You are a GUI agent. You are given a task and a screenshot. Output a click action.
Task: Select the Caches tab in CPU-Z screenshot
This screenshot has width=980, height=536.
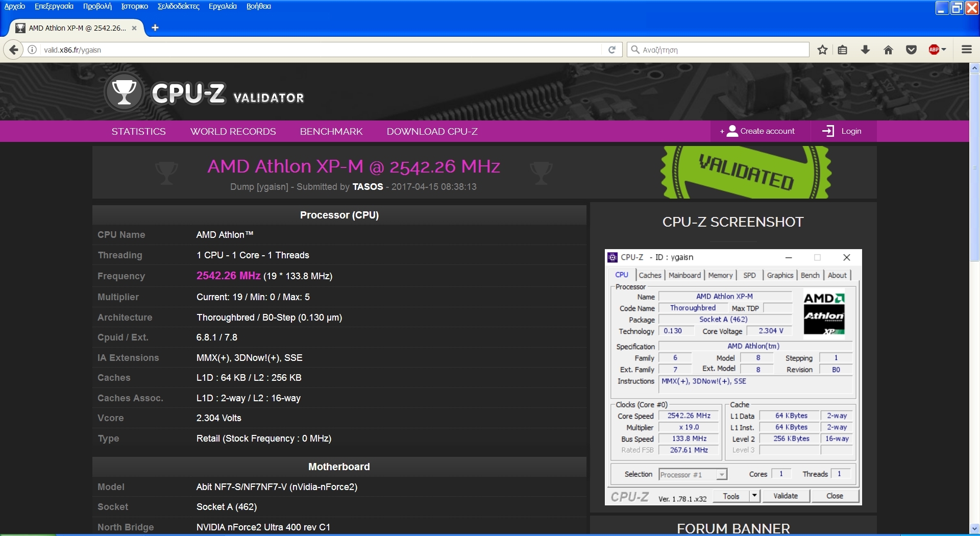pos(650,275)
